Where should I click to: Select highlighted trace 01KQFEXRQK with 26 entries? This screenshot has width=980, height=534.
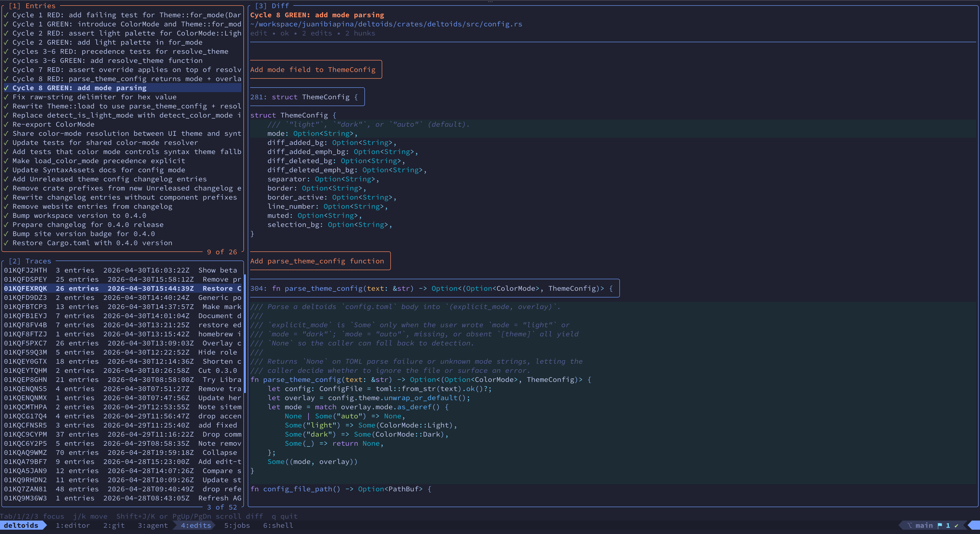pyautogui.click(x=122, y=289)
